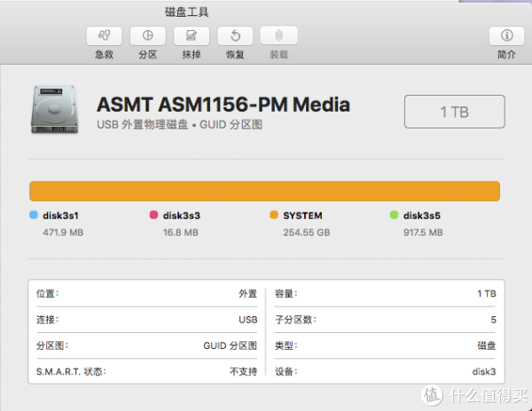Click the greyed-out Mount (装载) icon
532x411 pixels.
278,35
